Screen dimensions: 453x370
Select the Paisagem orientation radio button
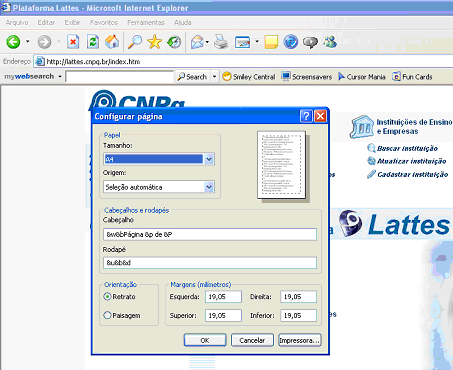tap(107, 315)
